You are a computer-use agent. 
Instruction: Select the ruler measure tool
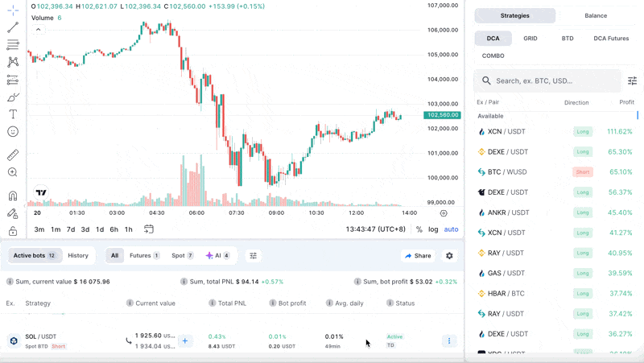[x=13, y=155]
